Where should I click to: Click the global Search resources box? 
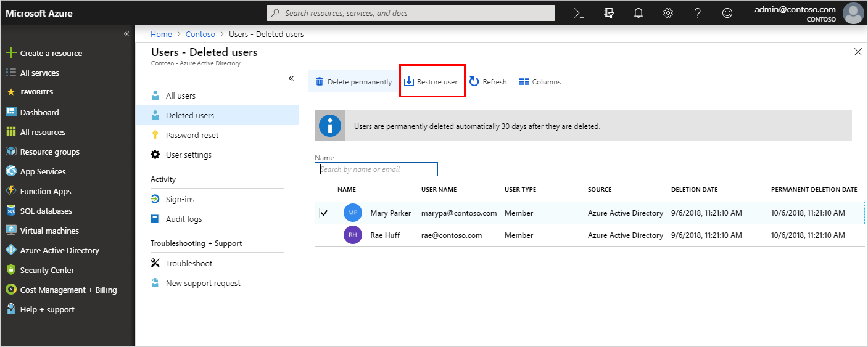pyautogui.click(x=411, y=13)
